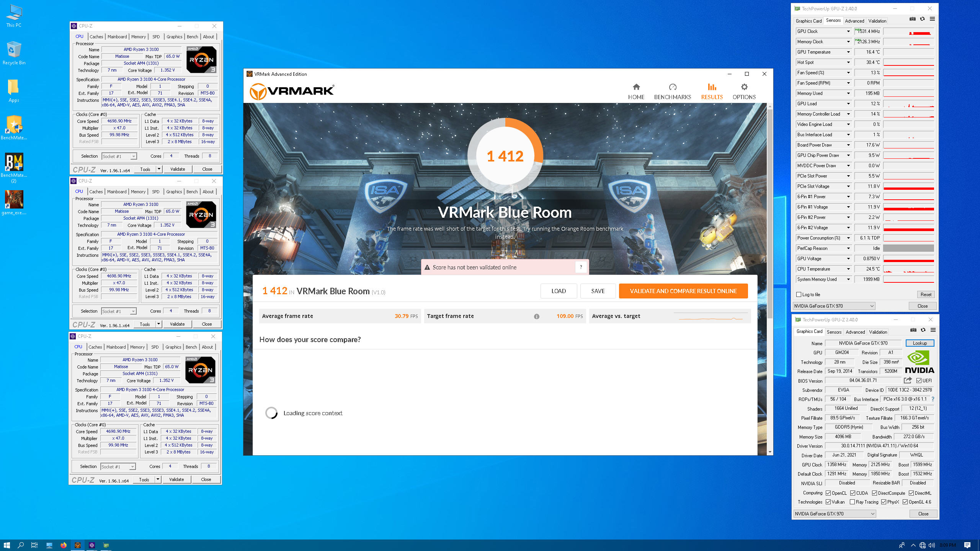This screenshot has height=551, width=980.
Task: Click Validate and Compare Result Online
Action: (x=683, y=291)
